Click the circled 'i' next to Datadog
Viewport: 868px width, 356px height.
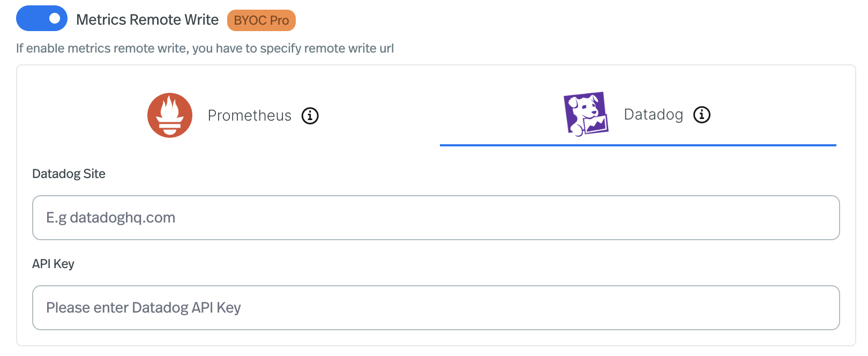click(x=702, y=114)
